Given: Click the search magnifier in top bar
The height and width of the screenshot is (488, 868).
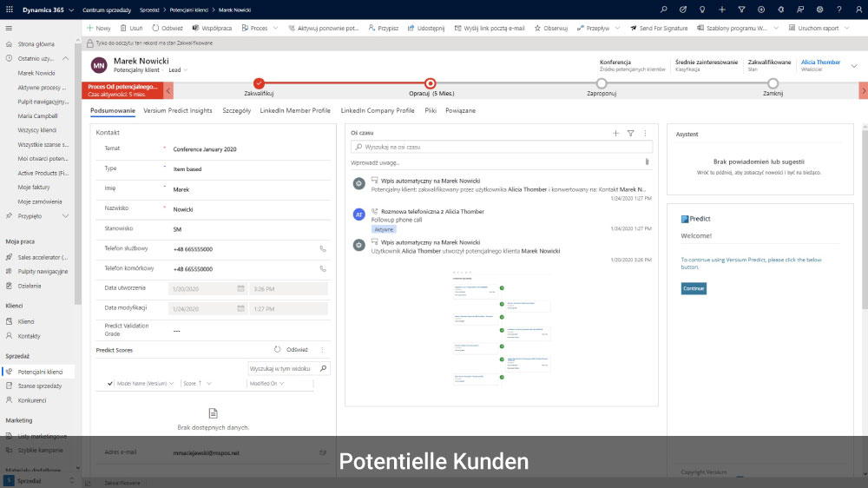Looking at the screenshot, I should [664, 10].
